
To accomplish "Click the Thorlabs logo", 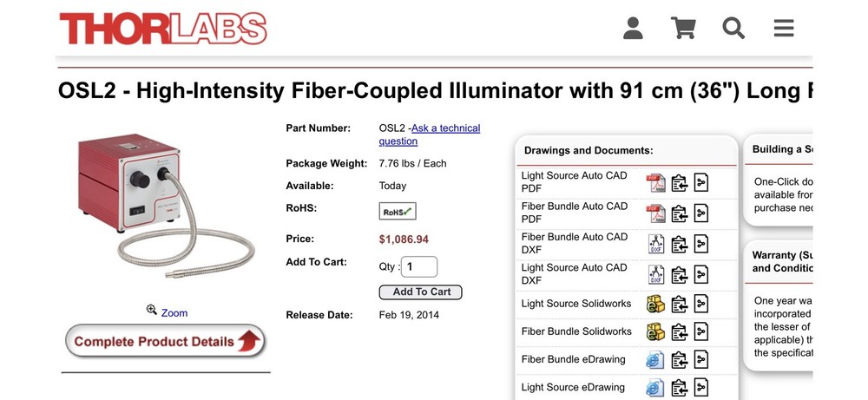I will [163, 29].
